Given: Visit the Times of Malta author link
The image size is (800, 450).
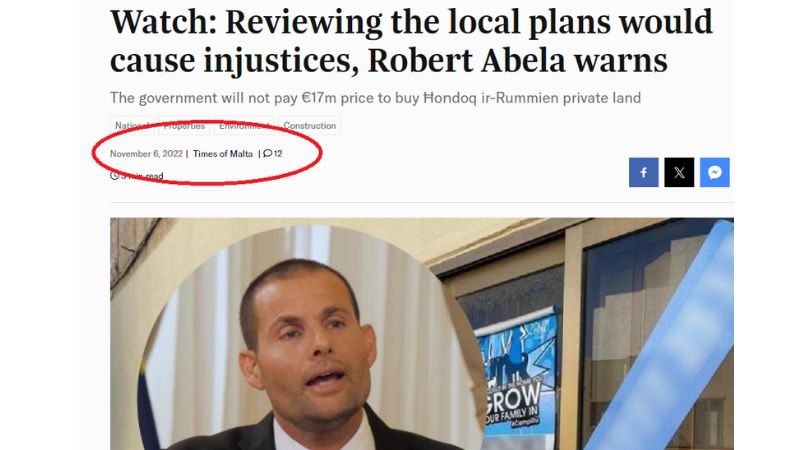Looking at the screenshot, I should pyautogui.click(x=223, y=154).
